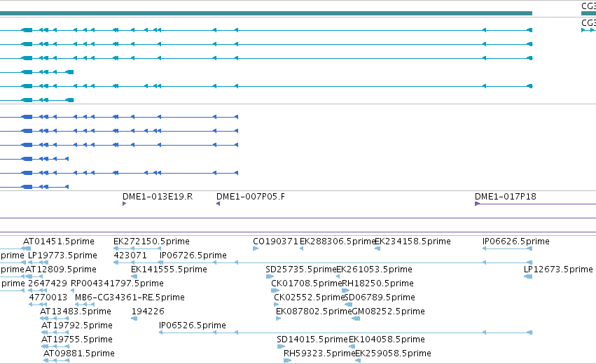Click the GM08252.5prime EST arrow glyph
Image resolution: width=596 pixels, height=364 pixels.
click(x=356, y=318)
